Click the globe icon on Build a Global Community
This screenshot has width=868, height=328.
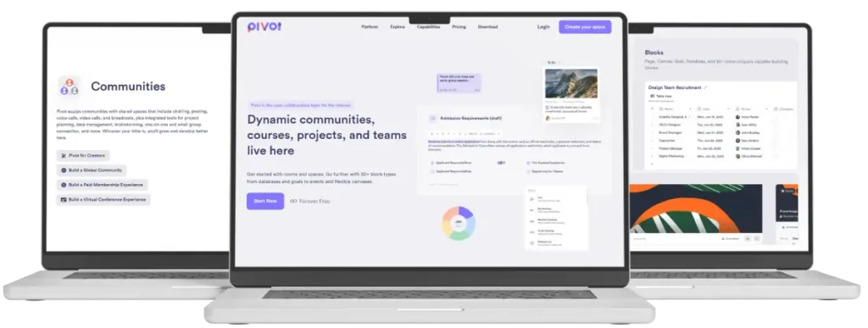pos(64,170)
